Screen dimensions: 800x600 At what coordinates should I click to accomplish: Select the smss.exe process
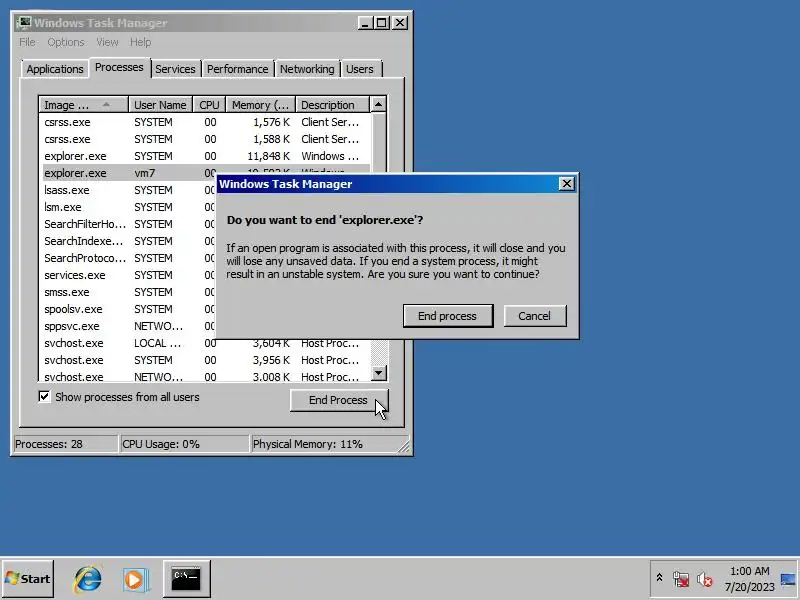coord(128,292)
